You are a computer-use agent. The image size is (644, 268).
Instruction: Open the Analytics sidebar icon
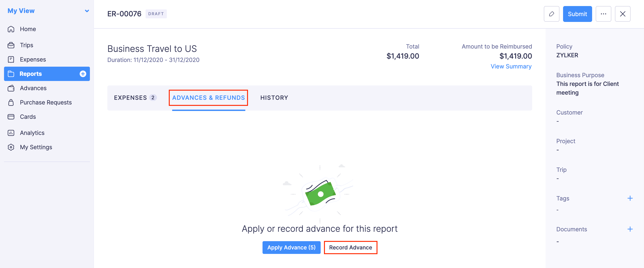[11, 133]
